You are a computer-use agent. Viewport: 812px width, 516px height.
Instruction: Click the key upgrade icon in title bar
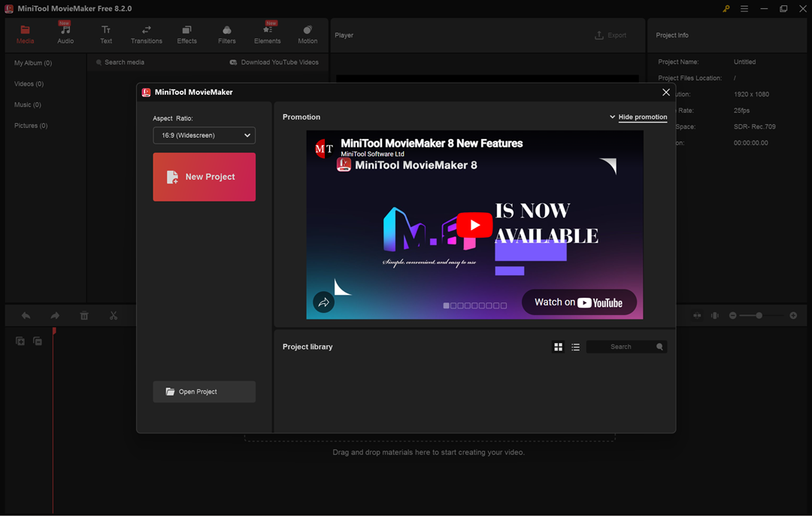tap(726, 8)
